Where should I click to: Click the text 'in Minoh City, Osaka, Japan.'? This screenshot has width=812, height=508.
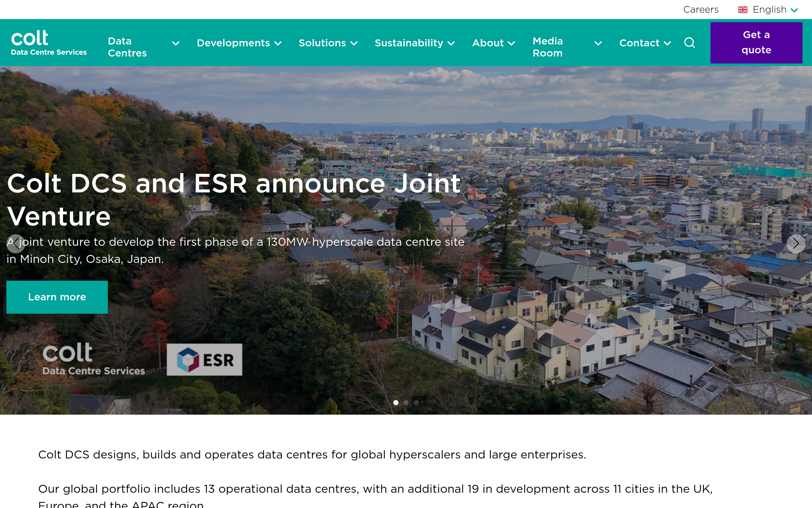[85, 259]
